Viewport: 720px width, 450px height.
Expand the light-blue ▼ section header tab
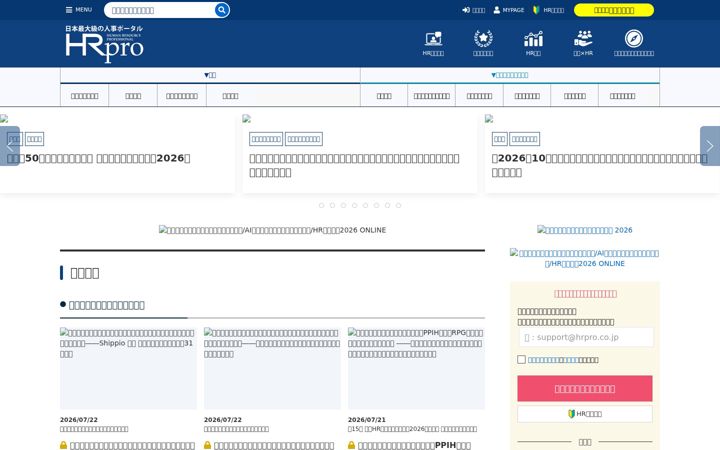(x=510, y=75)
